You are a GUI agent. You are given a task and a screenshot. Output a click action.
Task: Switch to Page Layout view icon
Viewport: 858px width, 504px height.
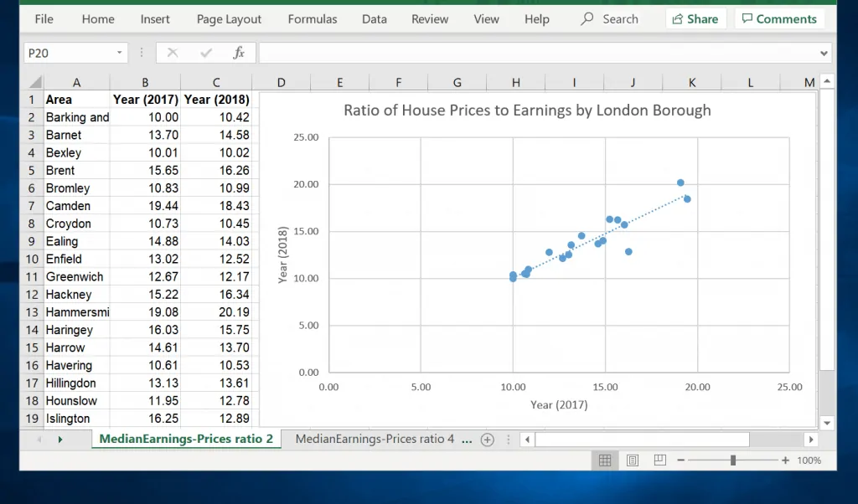tap(631, 460)
